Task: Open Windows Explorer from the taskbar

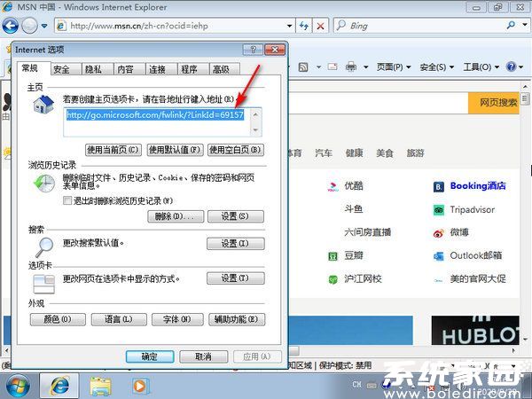Action: point(100,387)
